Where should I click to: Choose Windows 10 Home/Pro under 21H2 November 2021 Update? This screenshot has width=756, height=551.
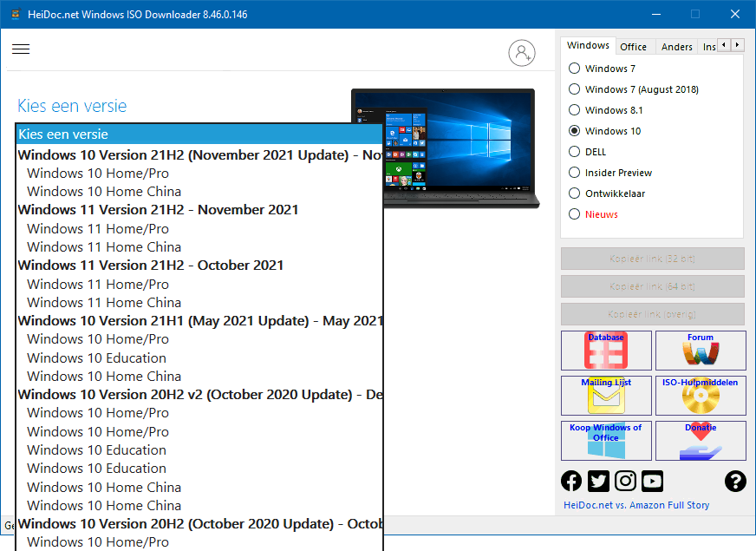pos(199,174)
